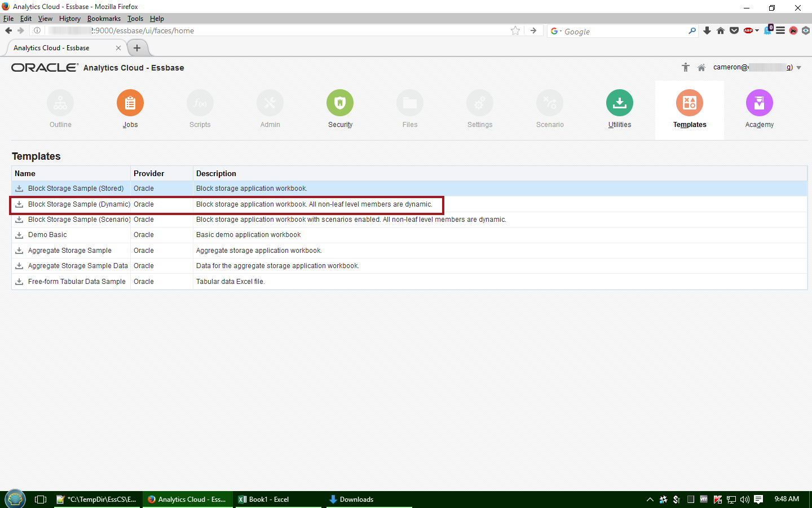Select the 'Demo Basic' name text
This screenshot has width=812, height=508.
point(47,235)
